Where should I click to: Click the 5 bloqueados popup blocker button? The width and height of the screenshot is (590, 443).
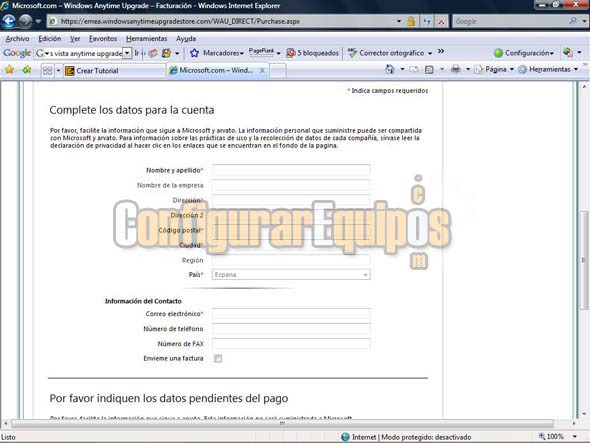pos(313,53)
